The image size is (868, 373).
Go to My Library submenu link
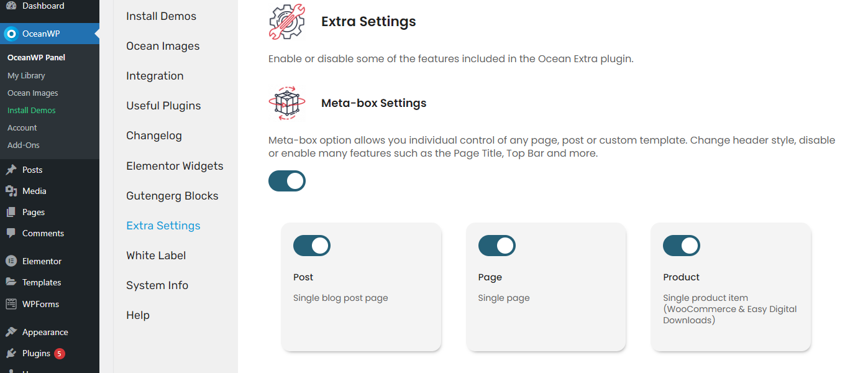(26, 75)
